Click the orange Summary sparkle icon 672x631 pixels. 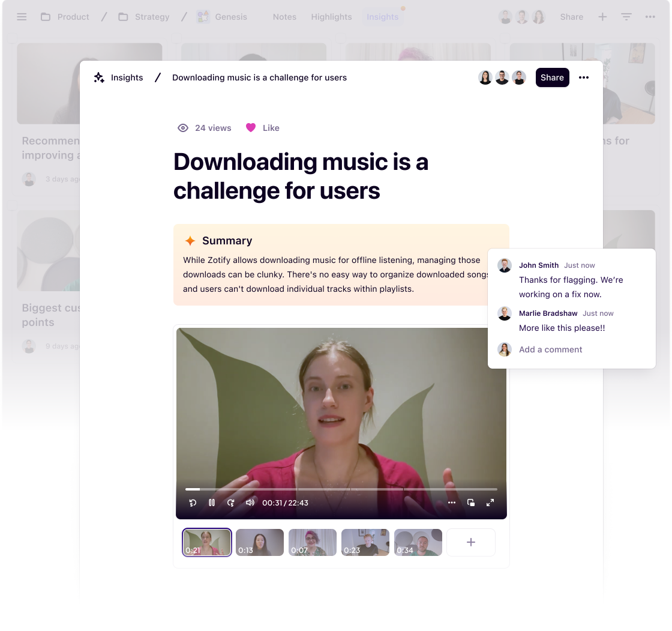tap(190, 241)
